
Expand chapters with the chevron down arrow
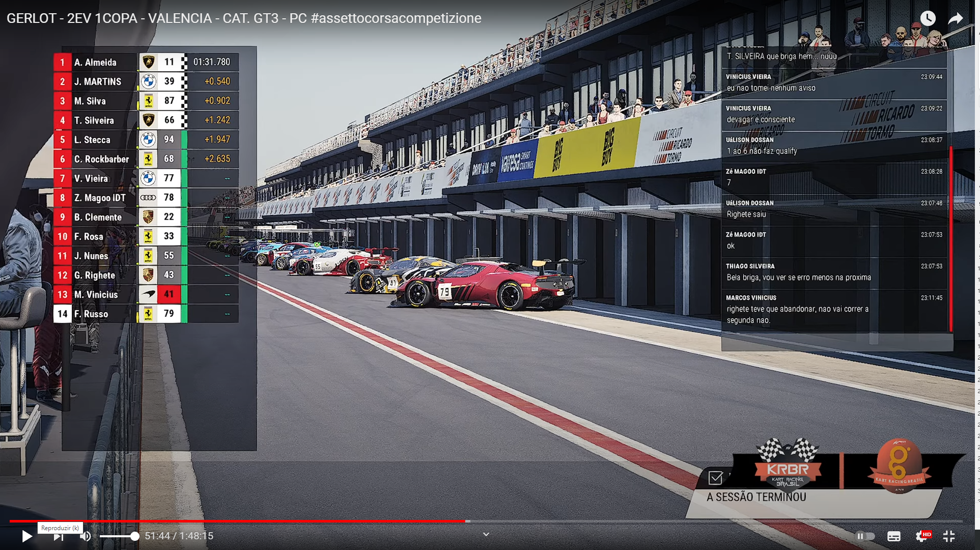[x=486, y=534]
